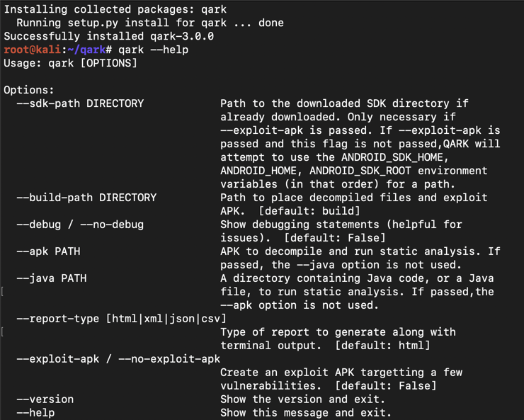This screenshot has height=420, width=524.
Task: Click the --build-path DIRECTORY option
Action: click(x=86, y=198)
